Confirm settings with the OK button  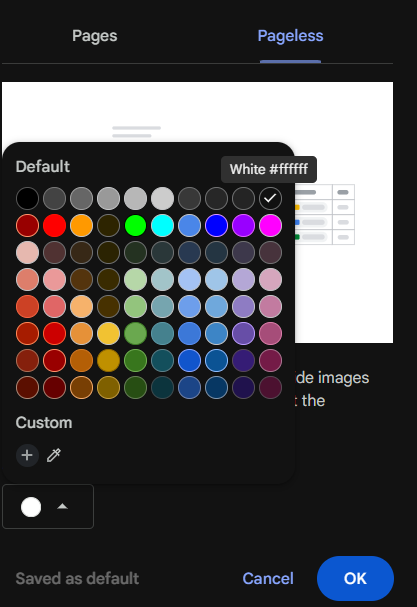[x=355, y=578]
